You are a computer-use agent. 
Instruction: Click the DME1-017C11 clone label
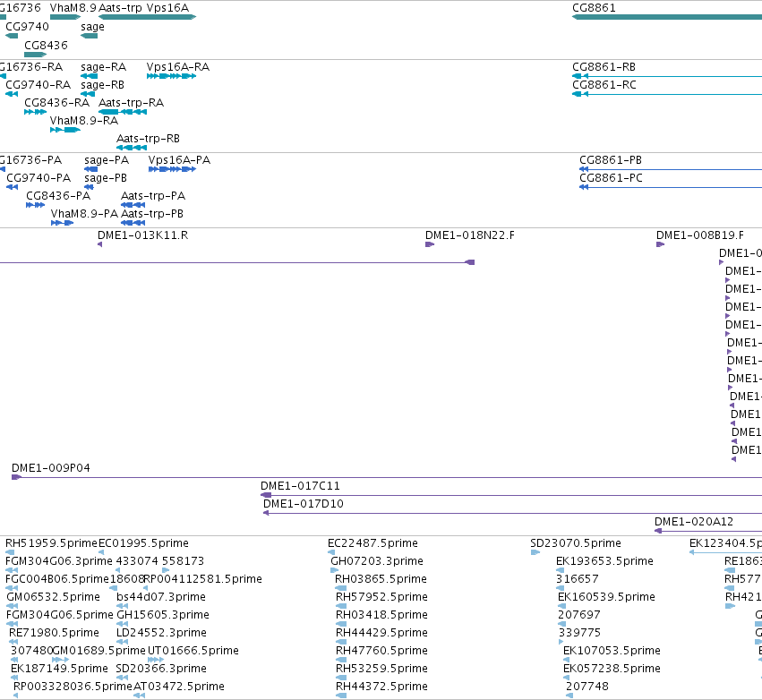[300, 486]
